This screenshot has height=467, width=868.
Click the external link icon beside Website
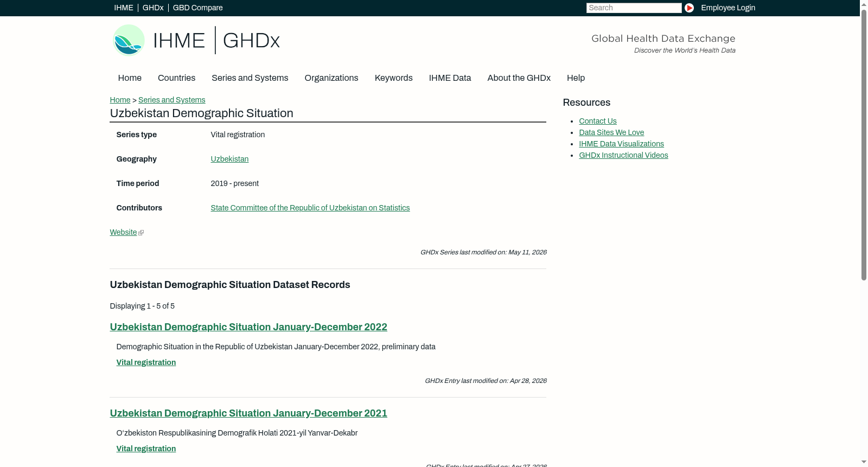[141, 233]
